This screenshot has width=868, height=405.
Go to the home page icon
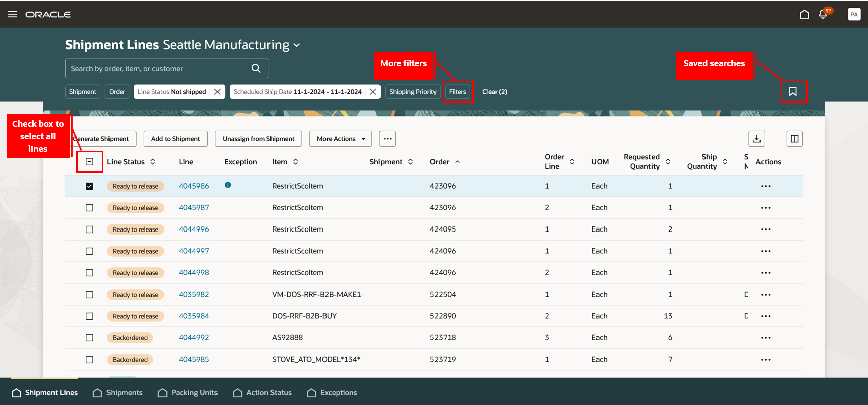(x=804, y=14)
